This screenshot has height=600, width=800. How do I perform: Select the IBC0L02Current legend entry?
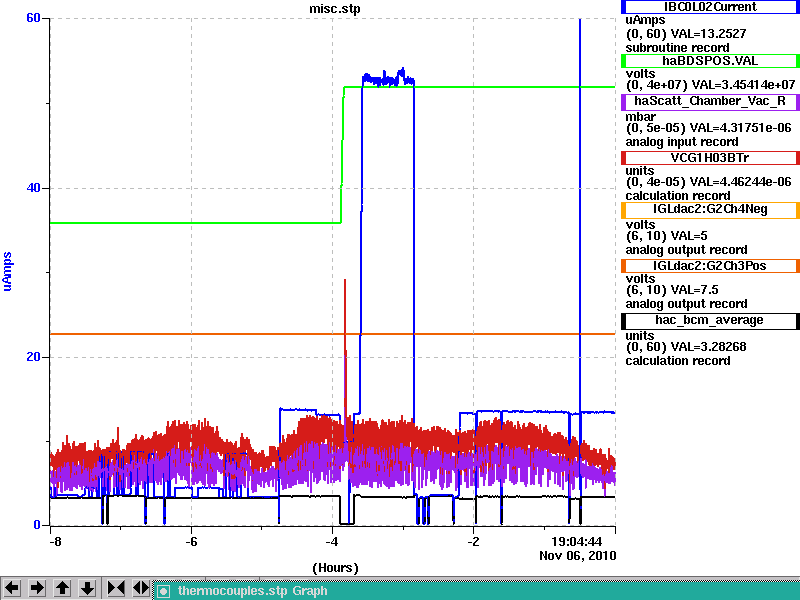point(710,7)
